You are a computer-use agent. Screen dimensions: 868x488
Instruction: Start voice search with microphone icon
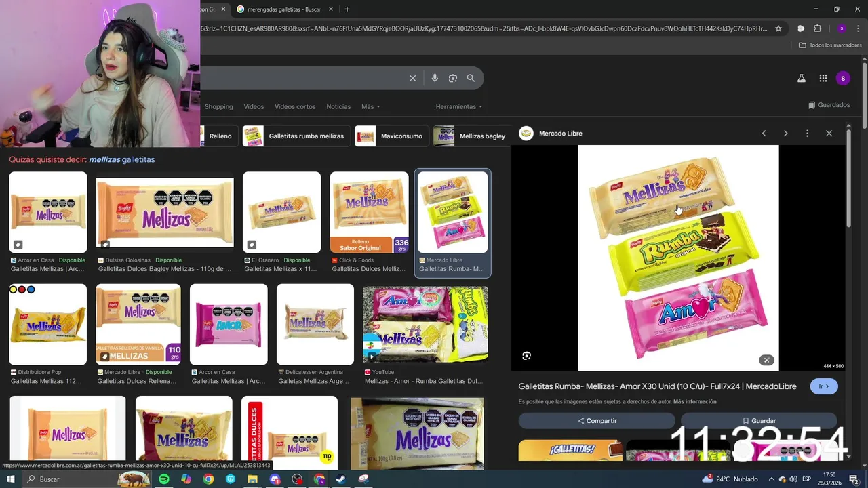(435, 78)
